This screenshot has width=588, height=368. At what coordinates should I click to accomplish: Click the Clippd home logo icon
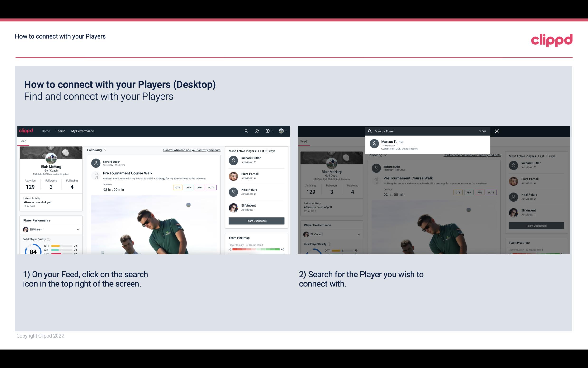[x=26, y=131]
